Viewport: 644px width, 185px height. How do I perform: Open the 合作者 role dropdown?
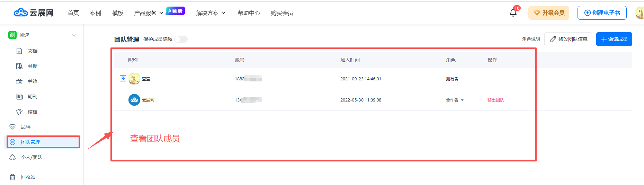tap(455, 100)
